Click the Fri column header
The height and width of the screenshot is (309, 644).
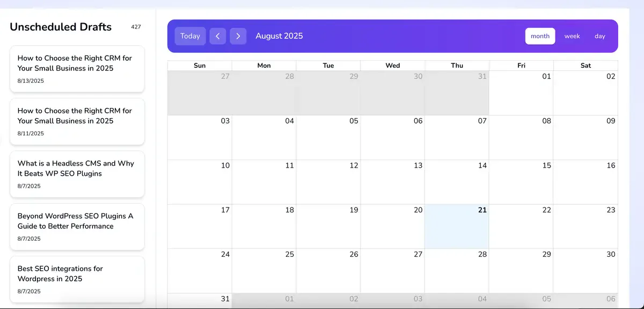521,66
